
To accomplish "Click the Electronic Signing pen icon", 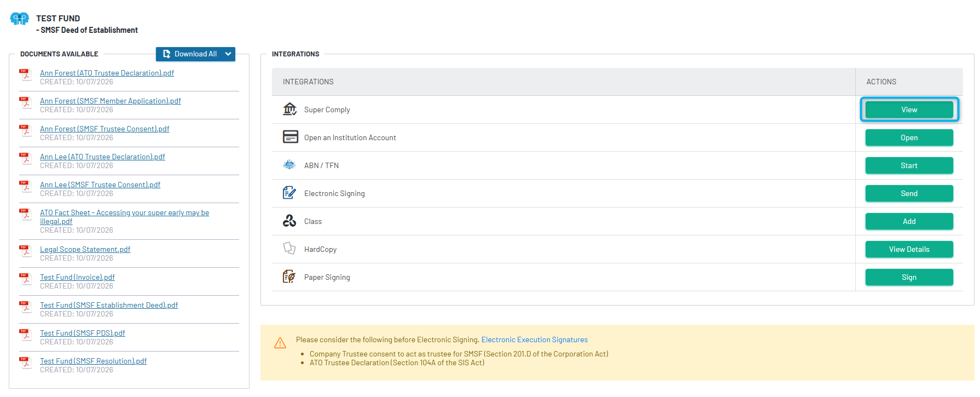I will (x=289, y=193).
